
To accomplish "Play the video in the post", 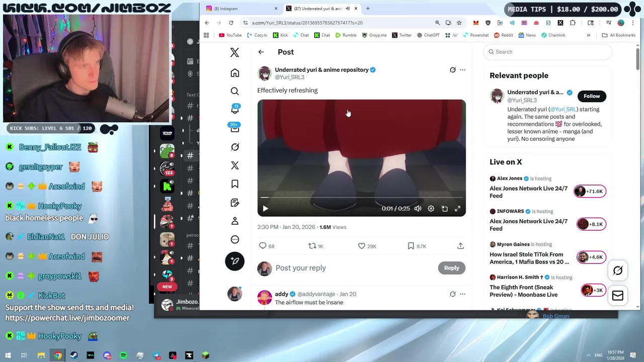I will pos(265,209).
